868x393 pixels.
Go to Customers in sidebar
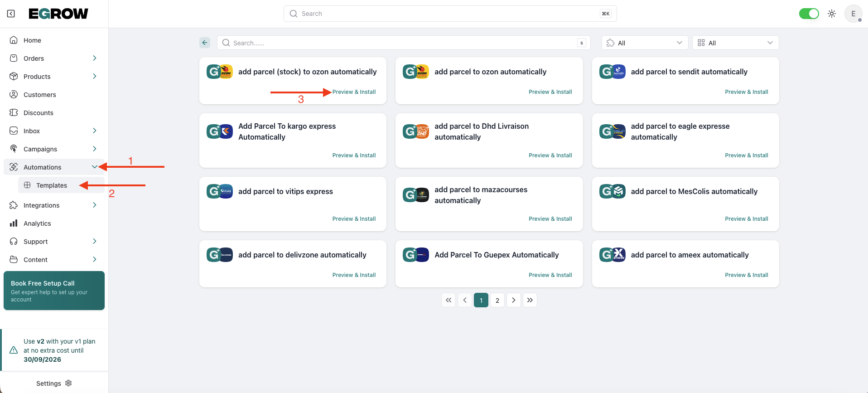click(40, 95)
